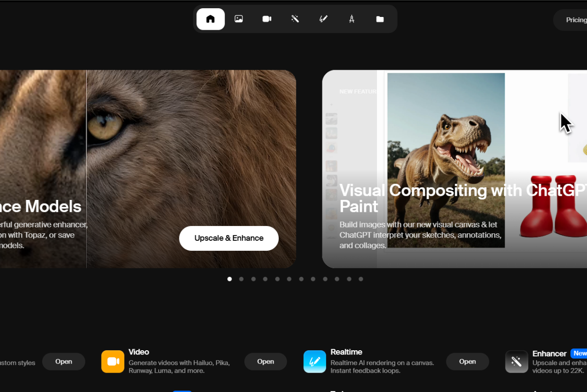Jump to the third carousel pagination dot

pos(253,279)
